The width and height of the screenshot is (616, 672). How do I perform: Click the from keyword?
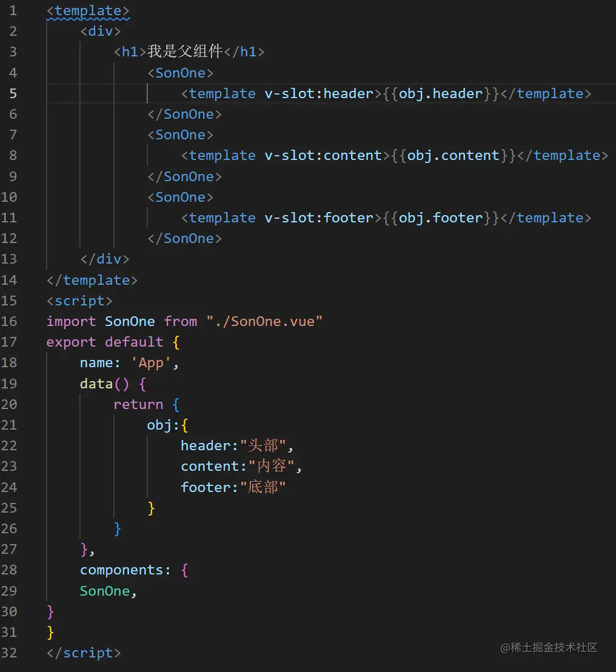(x=181, y=321)
